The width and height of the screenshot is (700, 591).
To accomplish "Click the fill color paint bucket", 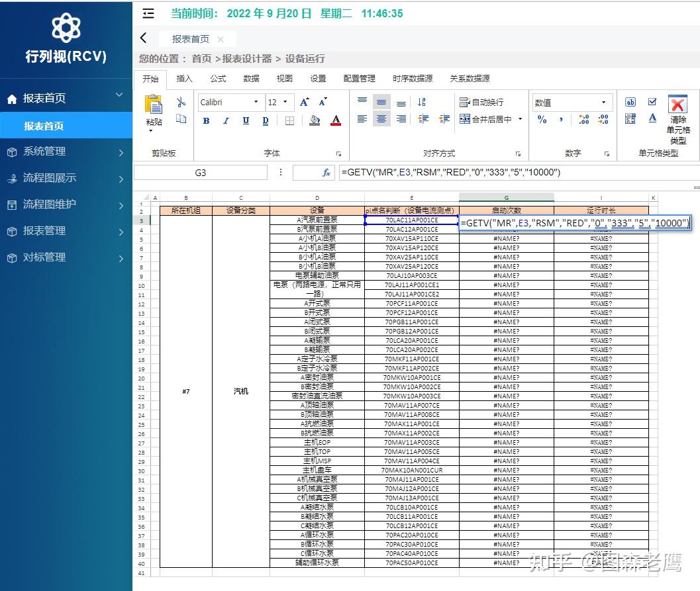I will pos(315,120).
